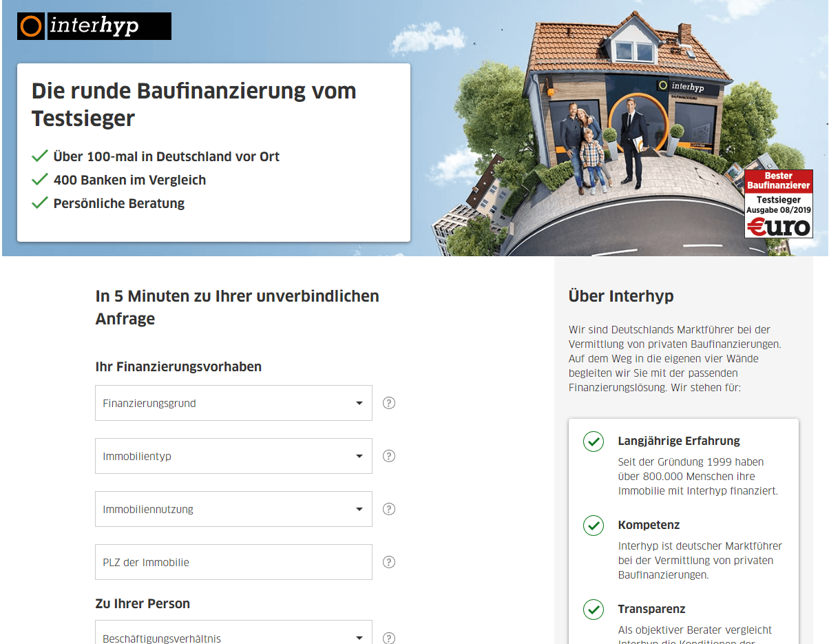This screenshot has width=829, height=644.
Task: Click the Ihr Finanzierungsvorhaben section label
Action: (178, 367)
